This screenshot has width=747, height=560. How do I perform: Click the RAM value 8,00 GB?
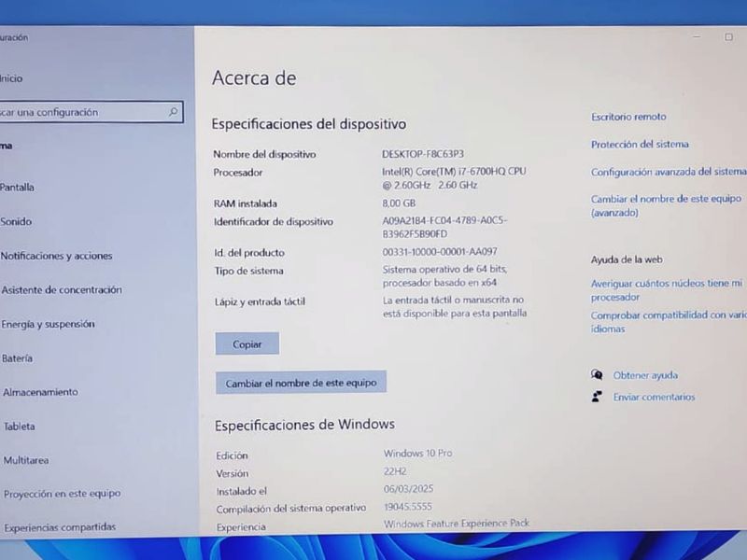point(399,203)
